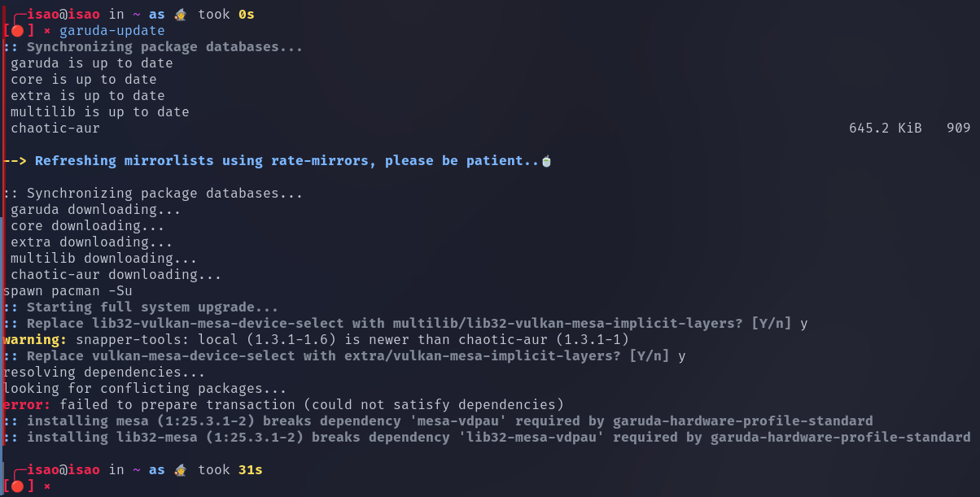The image size is (980, 497).
Task: Click the "multilib is up to date" line
Action: [x=99, y=112]
